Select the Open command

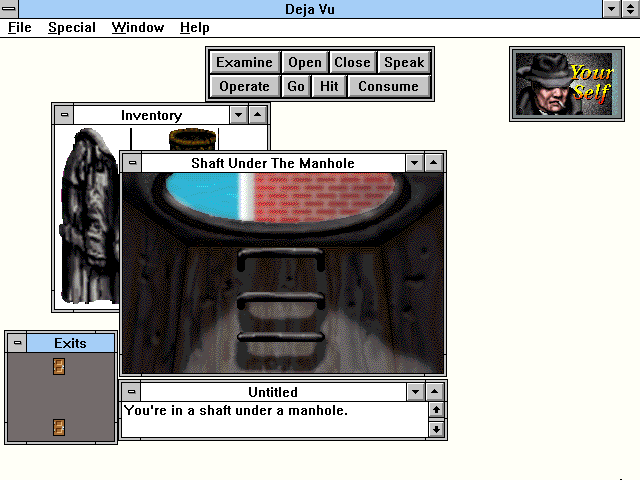click(305, 62)
